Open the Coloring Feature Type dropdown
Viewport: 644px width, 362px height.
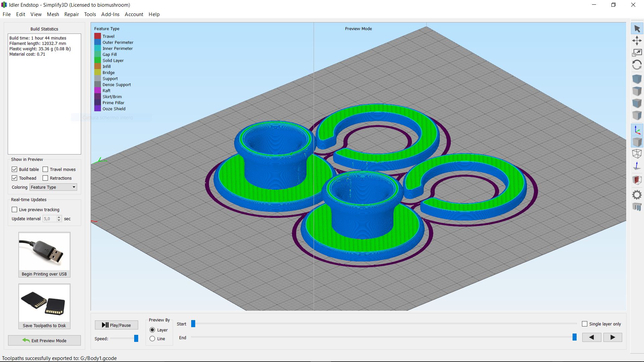pos(53,187)
